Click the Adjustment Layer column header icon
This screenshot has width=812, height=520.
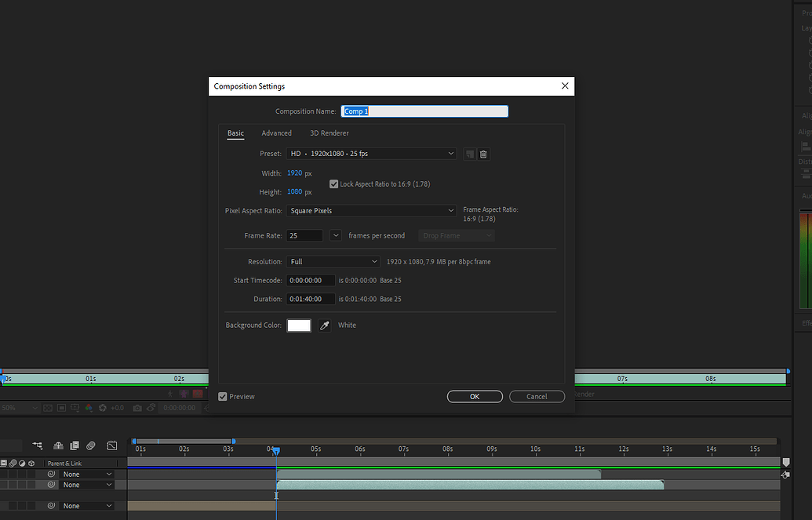pyautogui.click(x=22, y=463)
